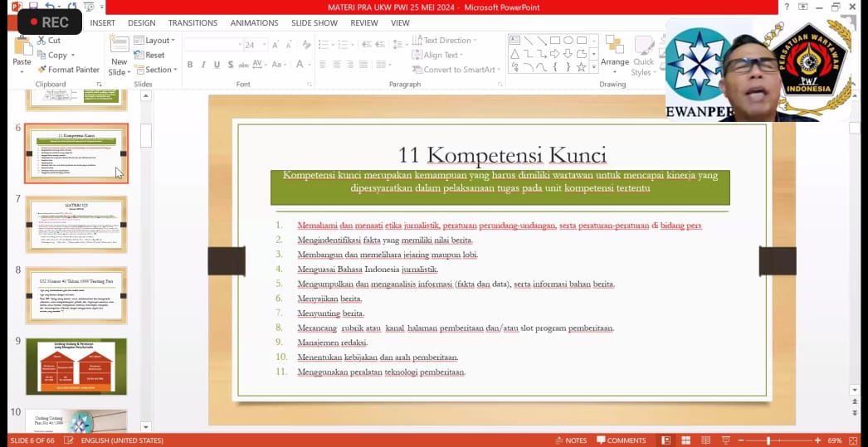Select slide 8 thumbnail UU Nomor 40
Screen dimensions: 868x447
pyautogui.click(x=76, y=295)
